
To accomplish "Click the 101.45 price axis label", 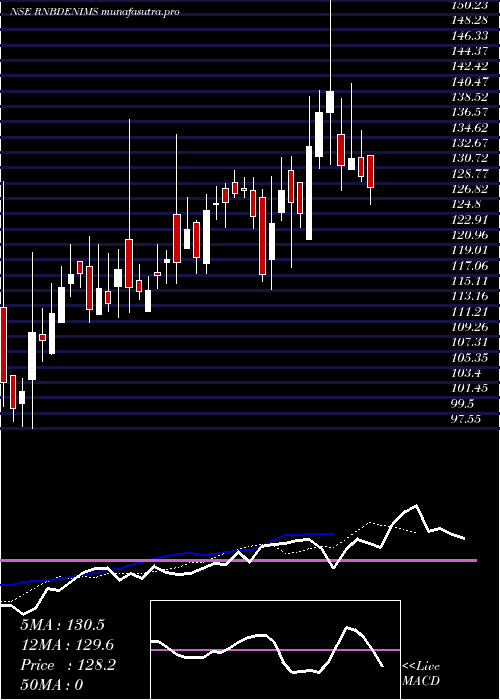I will click(x=471, y=387).
